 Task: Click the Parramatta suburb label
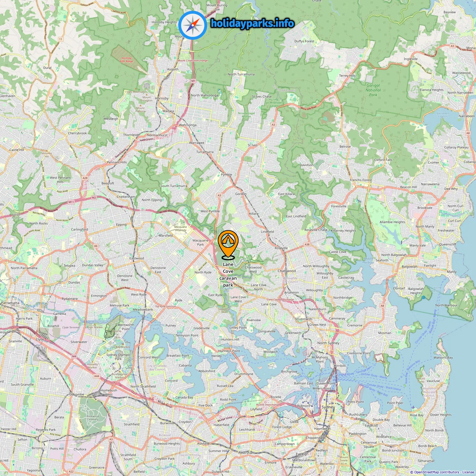point(10,303)
